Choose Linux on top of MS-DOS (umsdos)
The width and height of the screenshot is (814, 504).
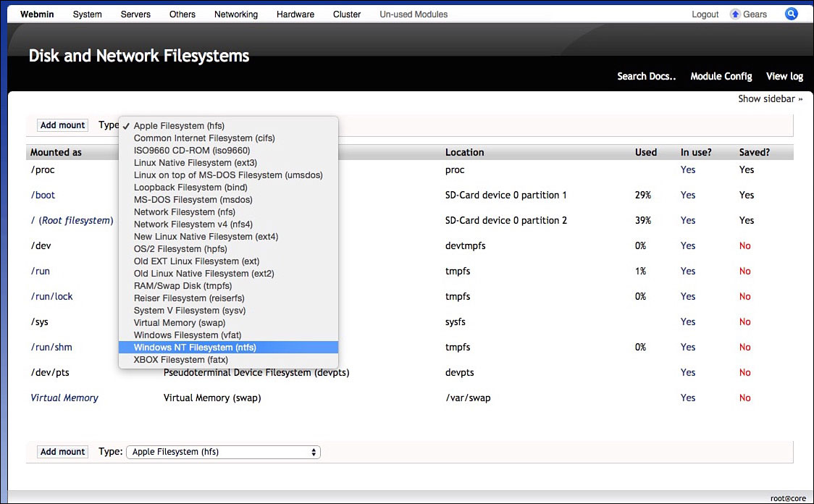pyautogui.click(x=228, y=175)
